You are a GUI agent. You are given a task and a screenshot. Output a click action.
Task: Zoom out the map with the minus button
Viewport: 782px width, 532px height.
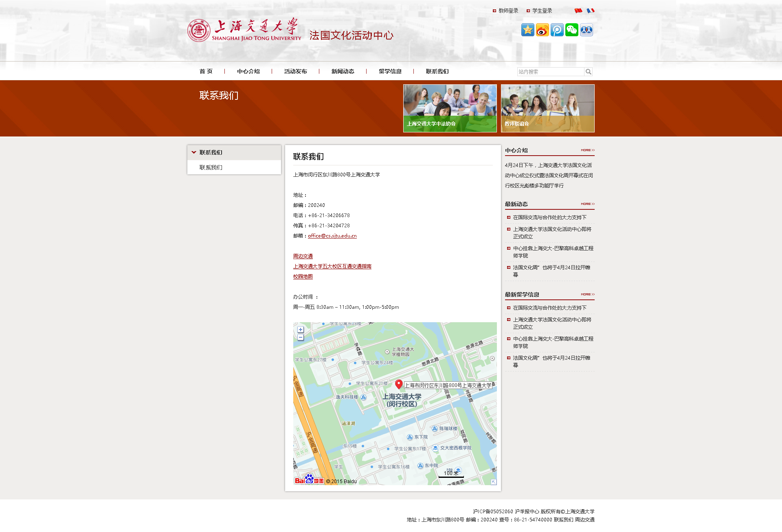pos(300,337)
